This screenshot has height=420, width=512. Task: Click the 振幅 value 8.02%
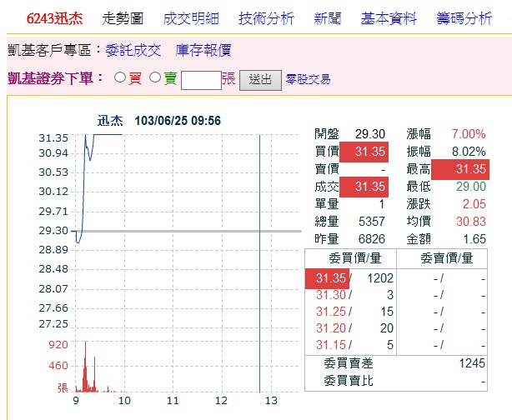[469, 152]
